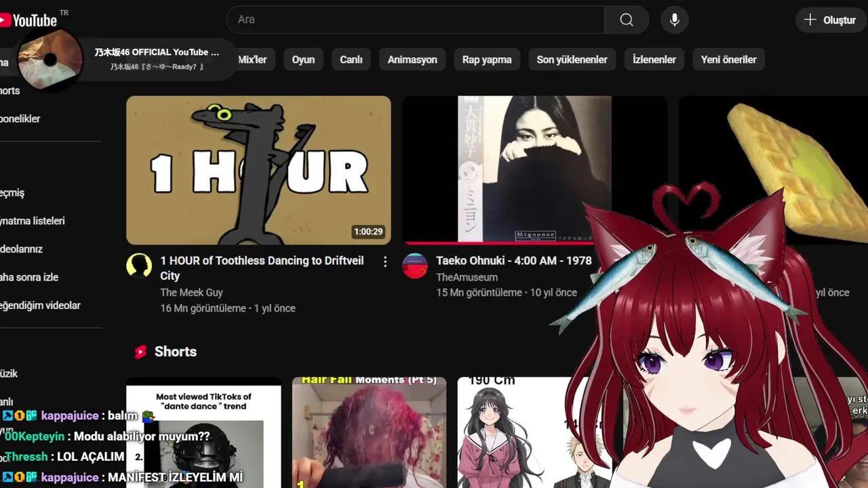Click the spinning disc now-playing artwork
The height and width of the screenshot is (488, 868).
(50, 60)
